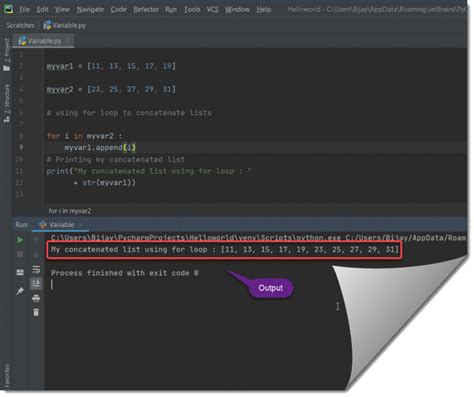Click 'Process finished with exit code 0' text

coord(125,273)
